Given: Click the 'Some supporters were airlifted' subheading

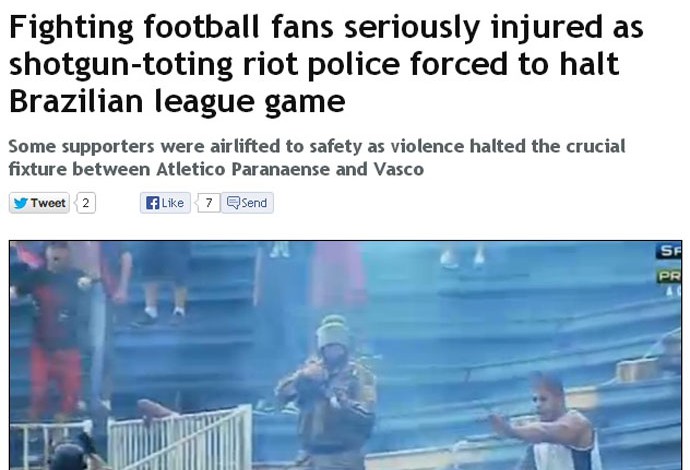Looking at the screenshot, I should coord(317,158).
